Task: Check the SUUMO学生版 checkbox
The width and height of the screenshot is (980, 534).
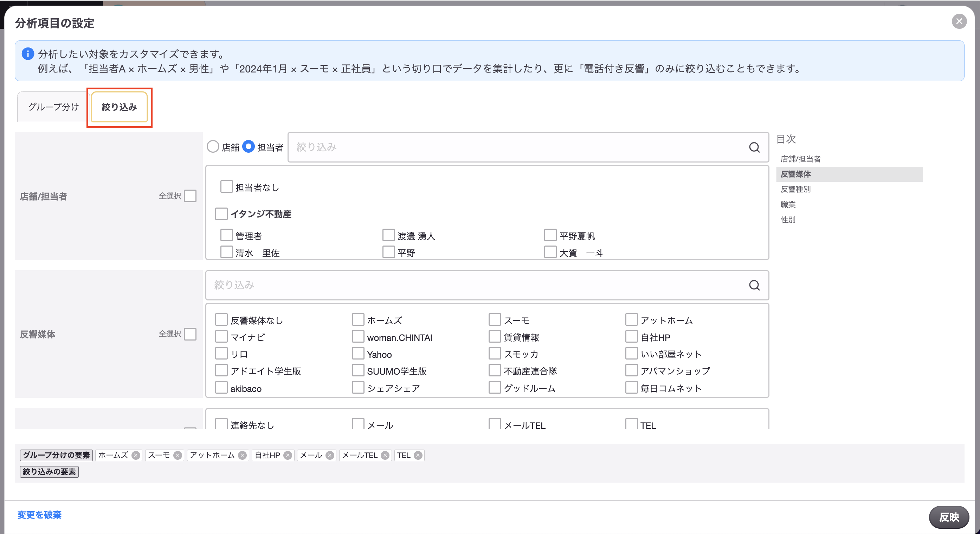Action: point(358,370)
